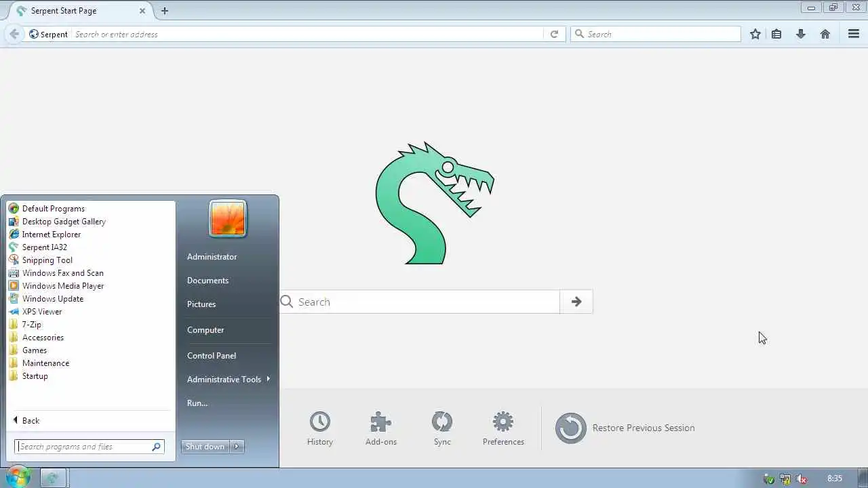Click the Search programs and files box
The width and height of the screenshot is (868, 488).
(89, 447)
